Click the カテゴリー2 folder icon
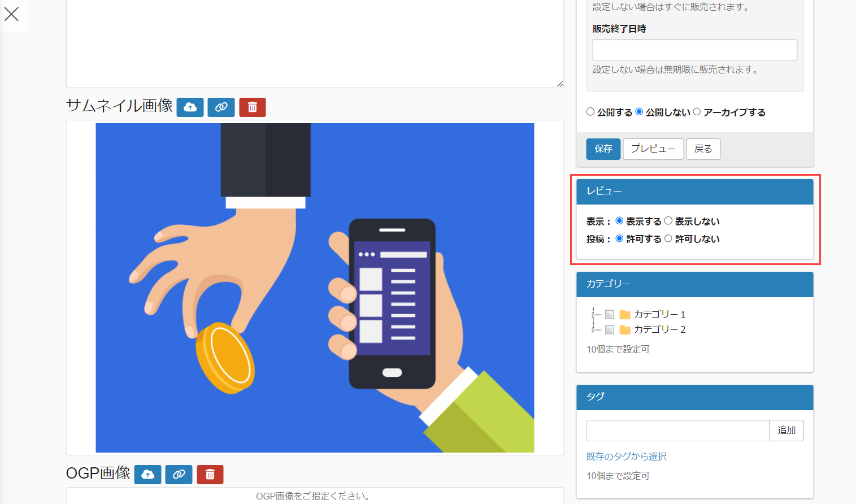This screenshot has width=856, height=504. pos(624,329)
